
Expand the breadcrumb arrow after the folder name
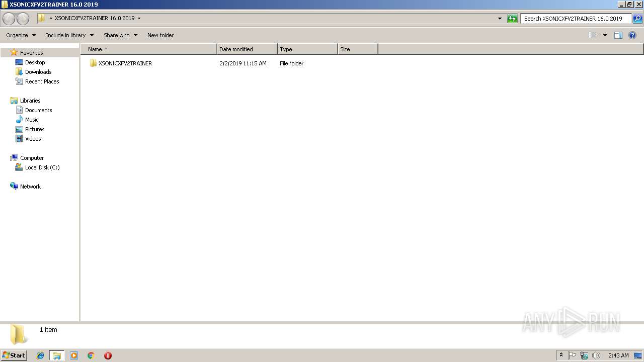(x=139, y=19)
